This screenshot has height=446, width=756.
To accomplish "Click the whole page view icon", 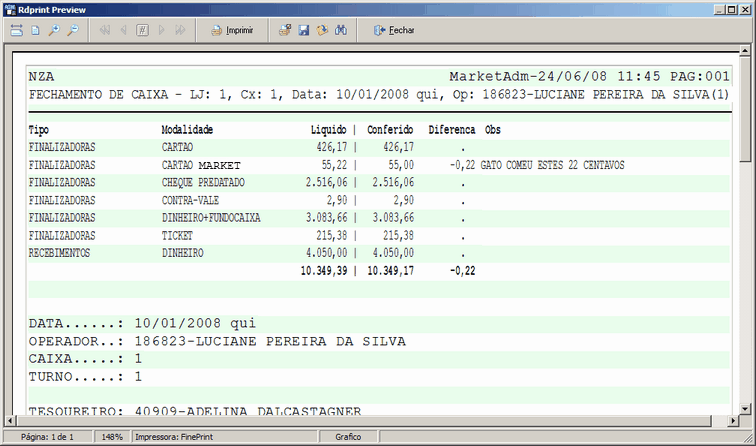I will click(x=35, y=30).
